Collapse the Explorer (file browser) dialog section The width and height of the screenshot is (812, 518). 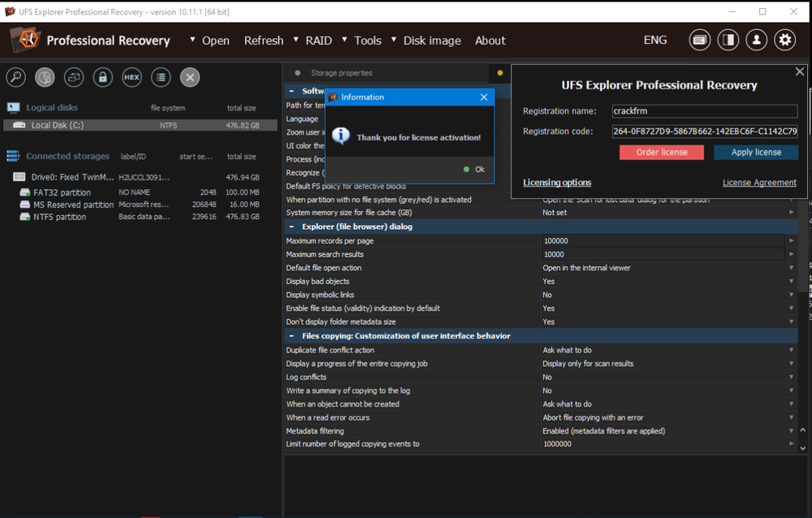(x=292, y=227)
